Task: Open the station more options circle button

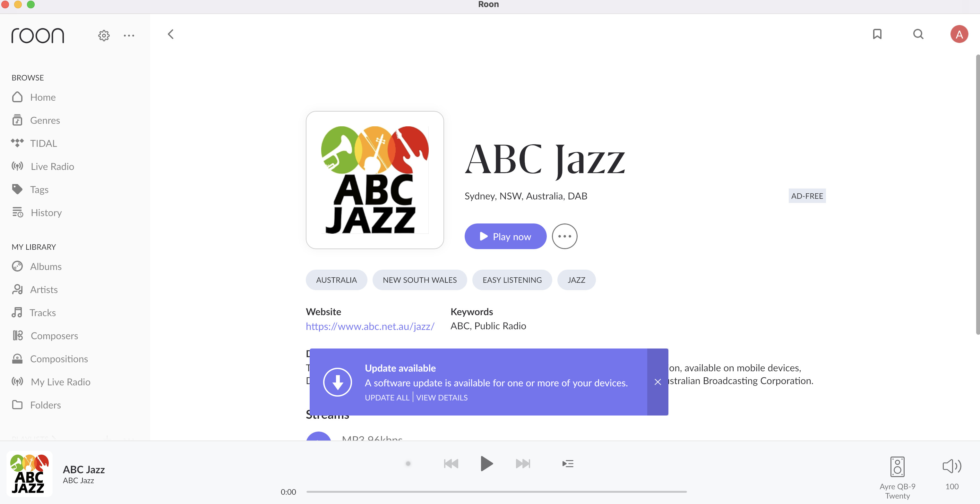Action: click(x=564, y=236)
